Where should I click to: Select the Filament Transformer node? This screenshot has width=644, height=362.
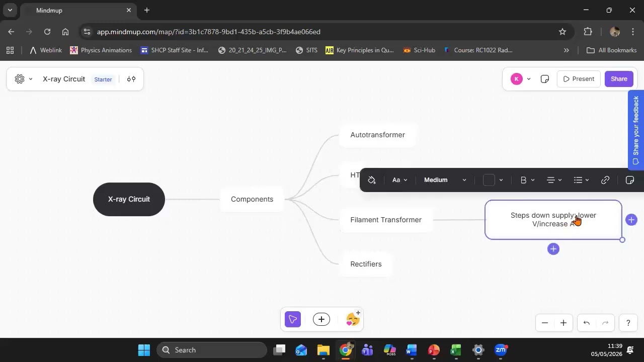[386, 220]
